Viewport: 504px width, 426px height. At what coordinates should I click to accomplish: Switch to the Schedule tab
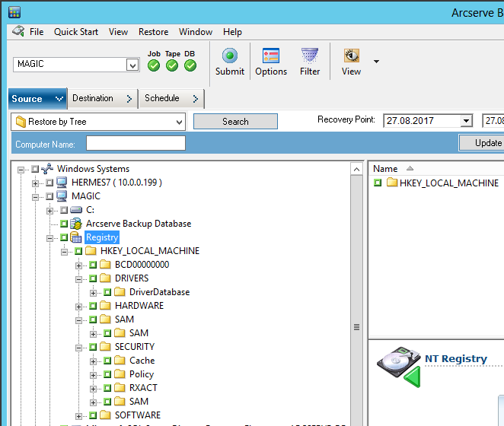171,98
